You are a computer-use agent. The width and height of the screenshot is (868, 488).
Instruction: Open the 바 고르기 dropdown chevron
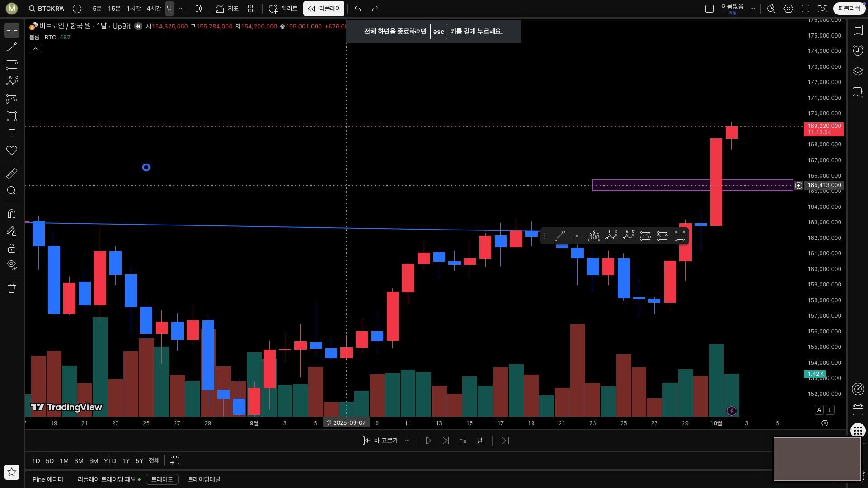click(407, 441)
